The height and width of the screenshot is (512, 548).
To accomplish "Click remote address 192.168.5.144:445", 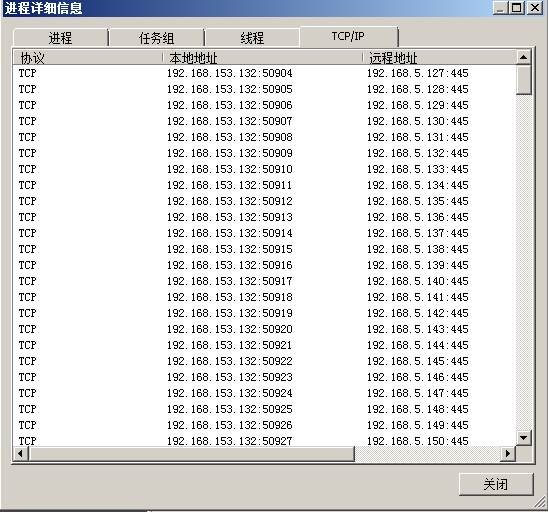I will [x=418, y=345].
